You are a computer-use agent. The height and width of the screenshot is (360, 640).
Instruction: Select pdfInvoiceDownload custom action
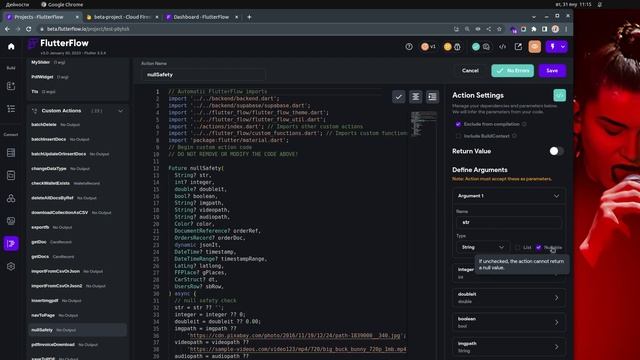click(x=78, y=344)
